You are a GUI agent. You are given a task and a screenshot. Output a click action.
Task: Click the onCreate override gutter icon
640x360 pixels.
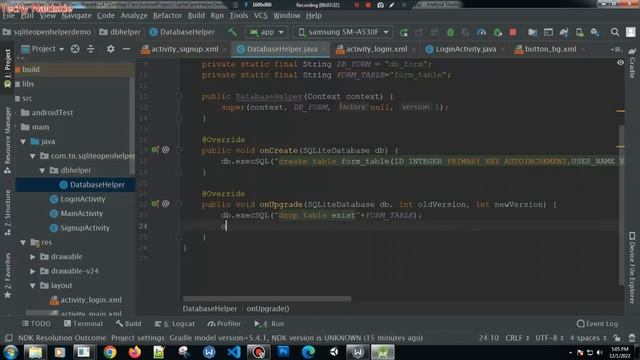pos(155,150)
